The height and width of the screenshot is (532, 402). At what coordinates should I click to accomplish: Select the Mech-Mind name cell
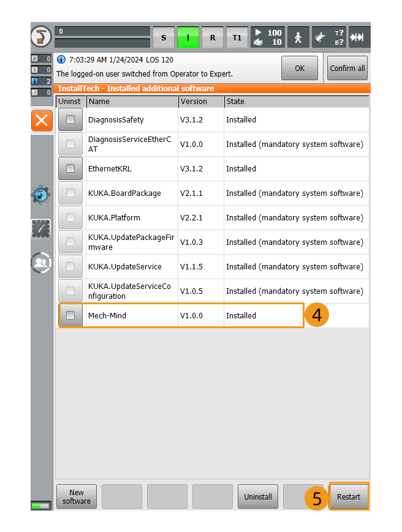click(132, 315)
